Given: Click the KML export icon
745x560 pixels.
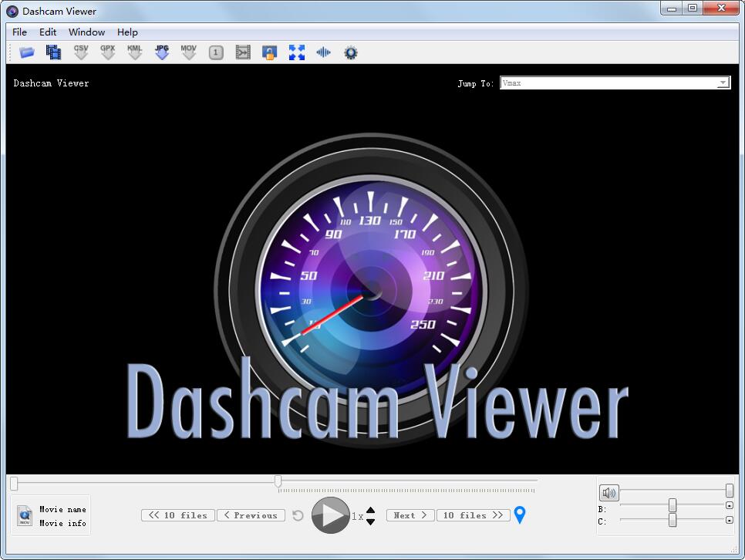Looking at the screenshot, I should pos(135,51).
